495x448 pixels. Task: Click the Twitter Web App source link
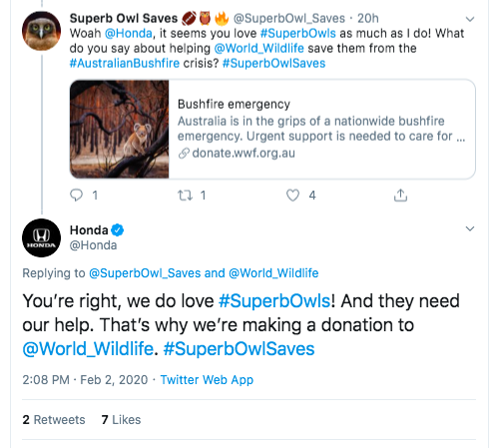point(207,380)
